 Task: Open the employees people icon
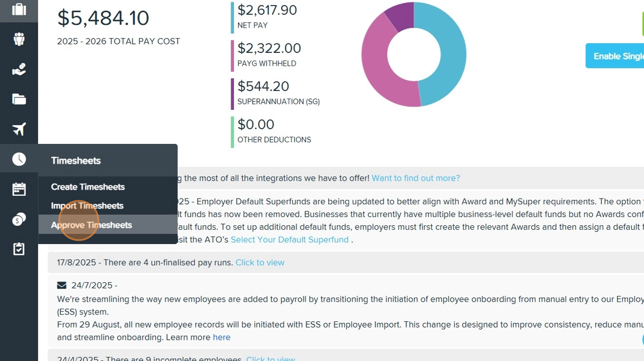point(19,39)
